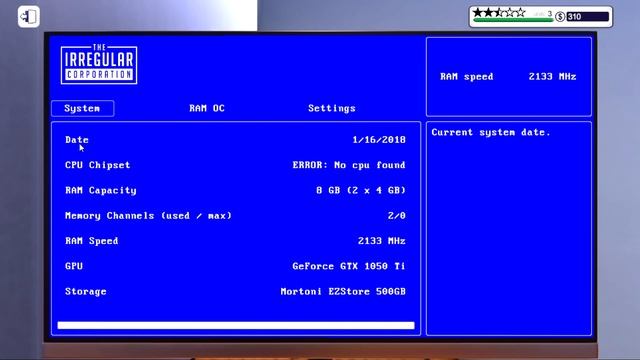The height and width of the screenshot is (360, 640).
Task: Select the GPU row label
Action: point(74,266)
